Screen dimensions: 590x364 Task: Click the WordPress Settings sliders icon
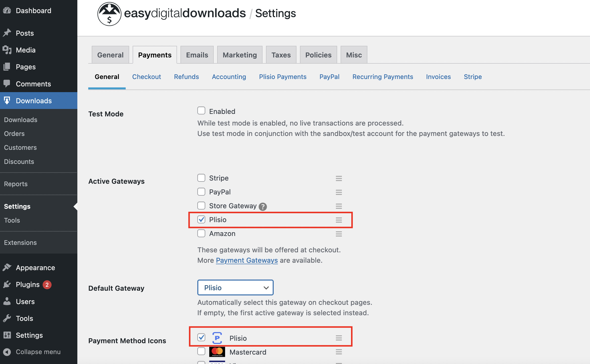[x=7, y=335]
